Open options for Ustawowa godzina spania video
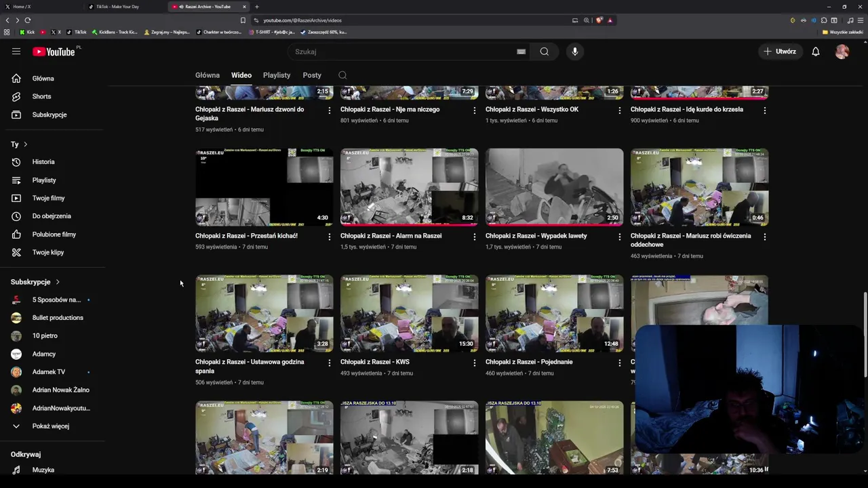 pos(330,363)
